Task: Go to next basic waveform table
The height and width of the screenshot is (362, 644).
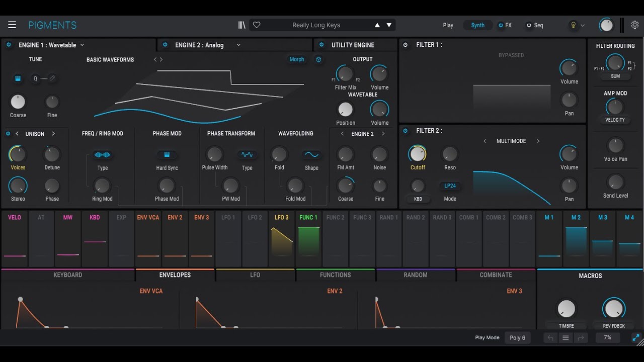Action: pos(161,59)
